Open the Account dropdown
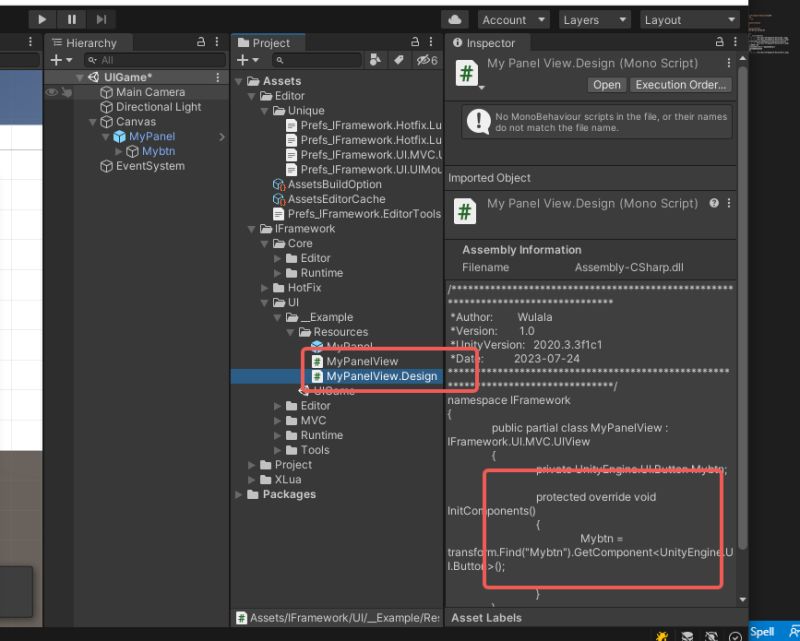Image resolution: width=800 pixels, height=641 pixels. tap(513, 19)
